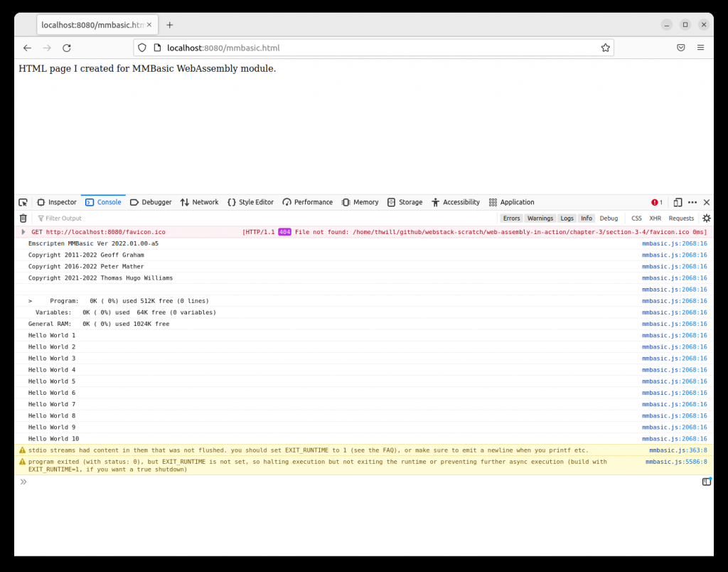This screenshot has width=728, height=572.
Task: Switch to the Debugger tab
Action: [x=151, y=202]
